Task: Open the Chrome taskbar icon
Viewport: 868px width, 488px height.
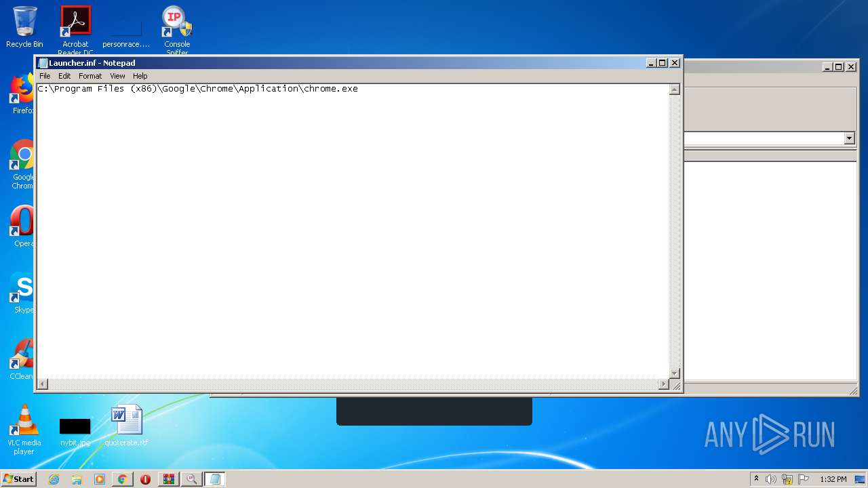Action: (122, 479)
